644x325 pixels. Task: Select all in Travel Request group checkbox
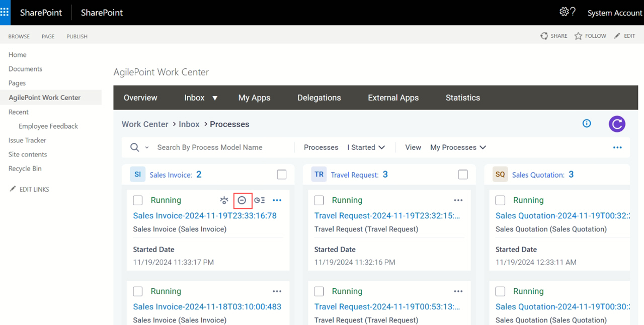pos(463,175)
